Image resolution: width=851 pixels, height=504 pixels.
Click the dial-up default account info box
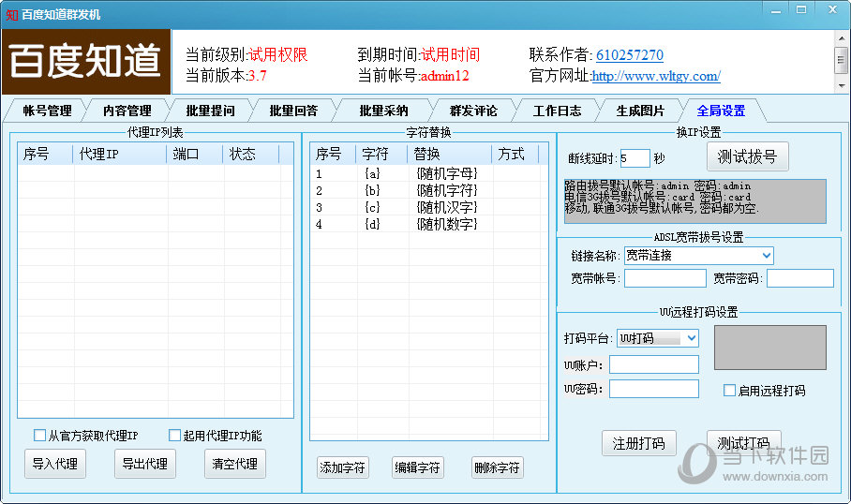[x=695, y=201]
